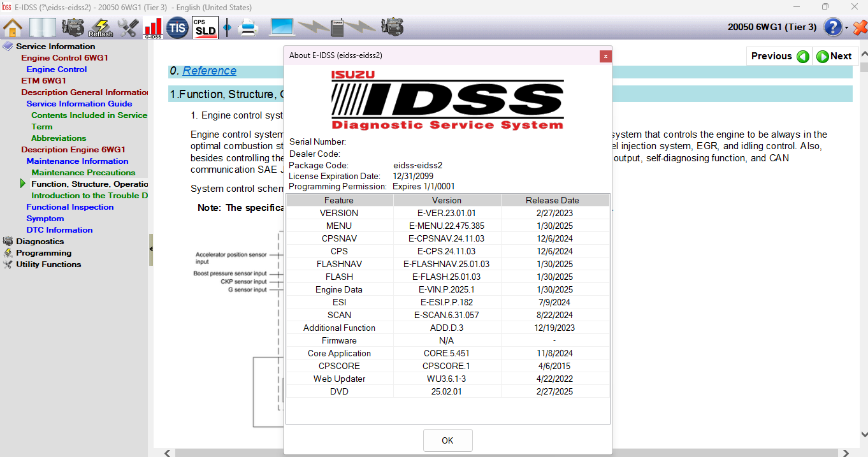Image resolution: width=868 pixels, height=457 pixels.
Task: Click horizontal scrollbar left arrow at bottom
Action: pyautogui.click(x=168, y=453)
